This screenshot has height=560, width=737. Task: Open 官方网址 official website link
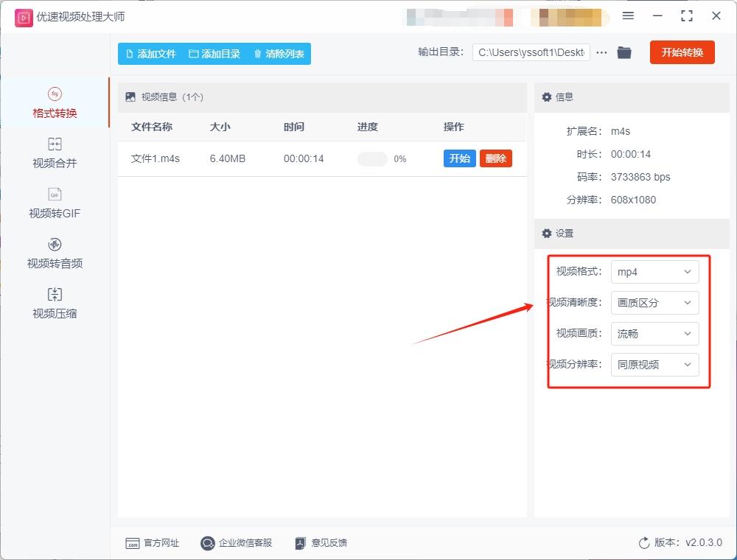(153, 543)
